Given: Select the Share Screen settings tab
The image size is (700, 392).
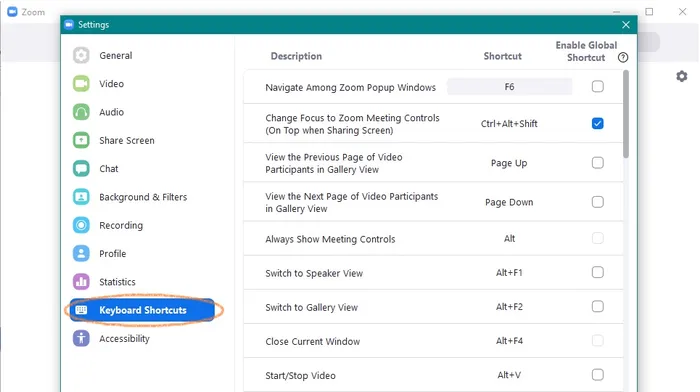Looking at the screenshot, I should pyautogui.click(x=143, y=140).
